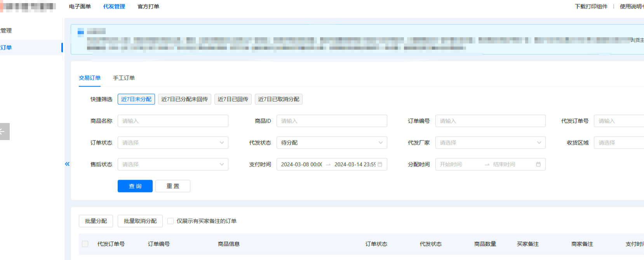Open the 订单状态 dropdown
This screenshot has width=644, height=260.
pyautogui.click(x=173, y=143)
